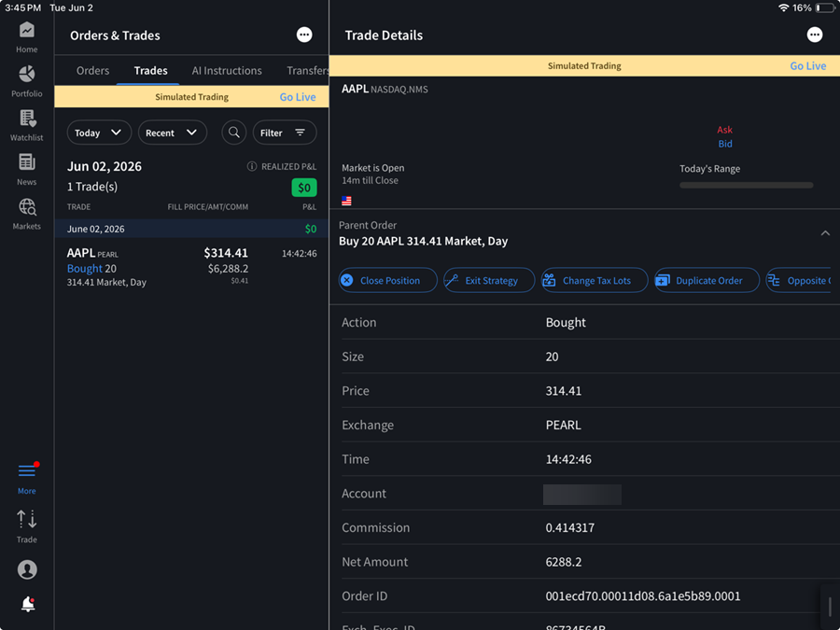The width and height of the screenshot is (840, 630).
Task: Click the Close Position button
Action: [x=388, y=280]
